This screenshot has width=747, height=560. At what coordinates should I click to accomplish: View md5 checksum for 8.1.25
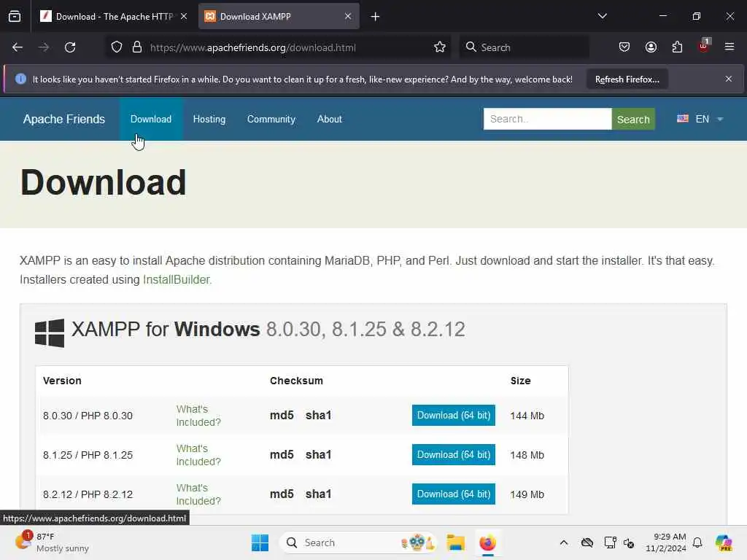point(282,455)
